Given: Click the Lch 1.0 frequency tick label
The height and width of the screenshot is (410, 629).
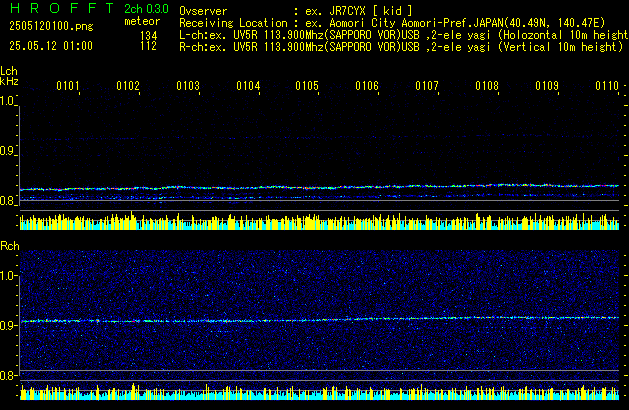Looking at the screenshot, I should click(x=7, y=101).
